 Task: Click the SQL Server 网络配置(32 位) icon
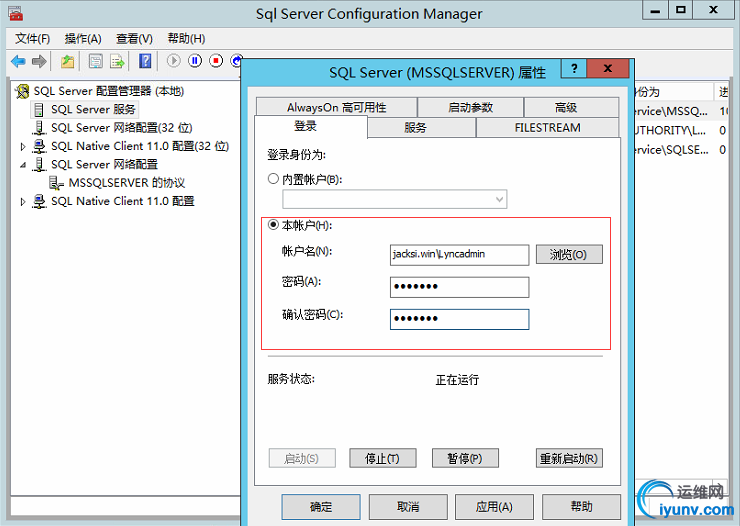(39, 128)
